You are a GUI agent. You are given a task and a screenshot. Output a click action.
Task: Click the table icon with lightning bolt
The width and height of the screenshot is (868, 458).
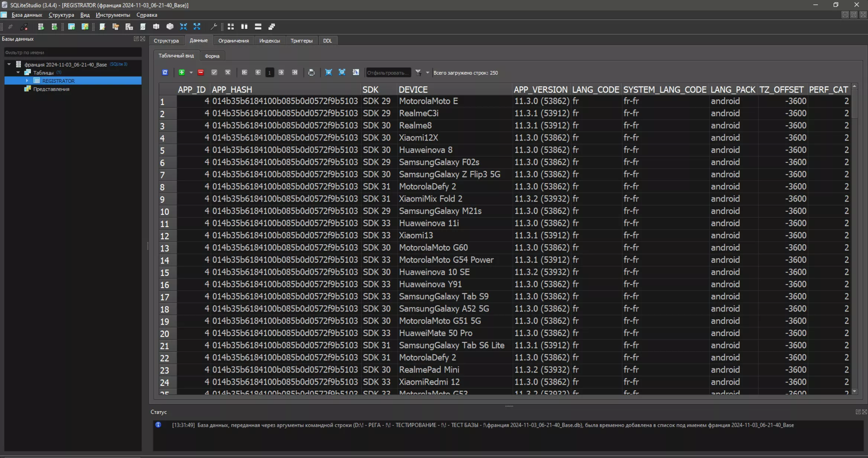85,26
